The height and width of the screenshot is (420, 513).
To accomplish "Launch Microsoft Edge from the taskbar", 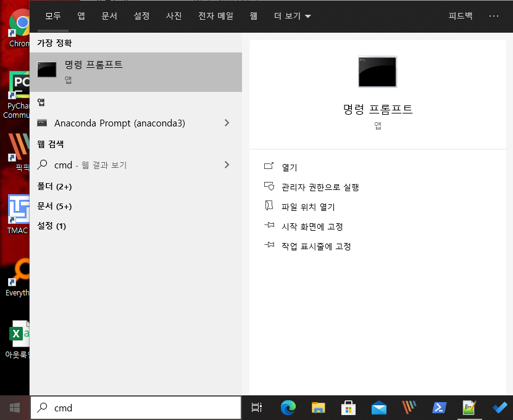I will 288,408.
